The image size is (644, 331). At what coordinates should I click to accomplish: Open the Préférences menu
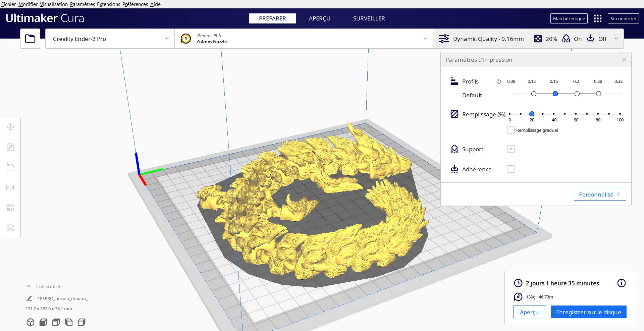click(135, 4)
